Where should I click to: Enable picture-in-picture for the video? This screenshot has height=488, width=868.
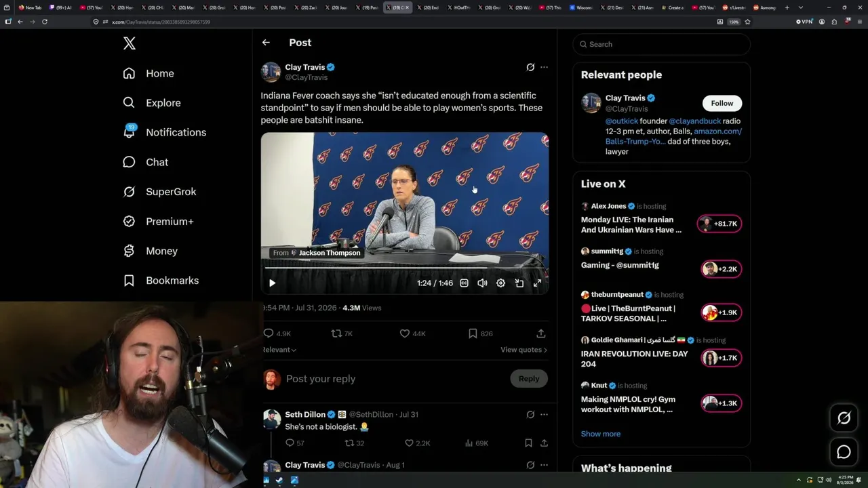pos(519,283)
